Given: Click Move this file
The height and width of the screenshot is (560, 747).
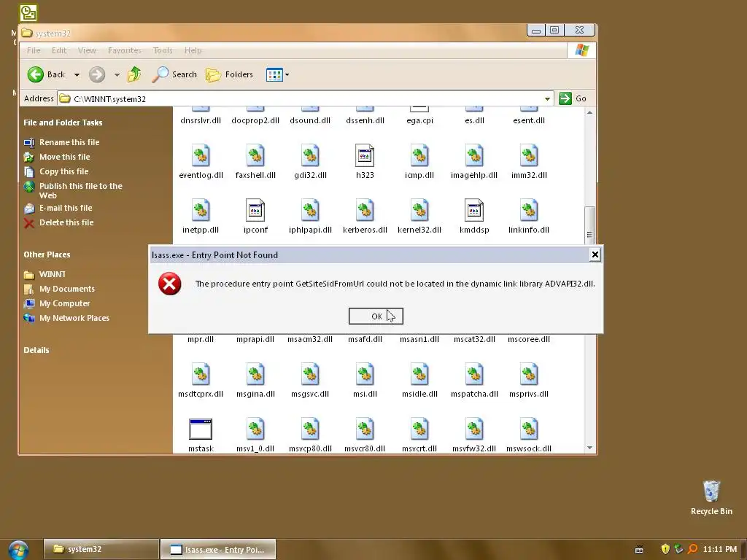Looking at the screenshot, I should pyautogui.click(x=64, y=157).
